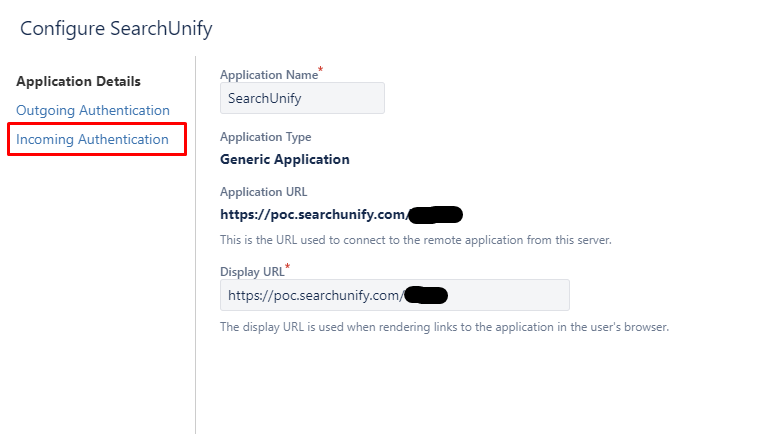
Task: Open the Incoming Authentication link
Action: point(92,139)
